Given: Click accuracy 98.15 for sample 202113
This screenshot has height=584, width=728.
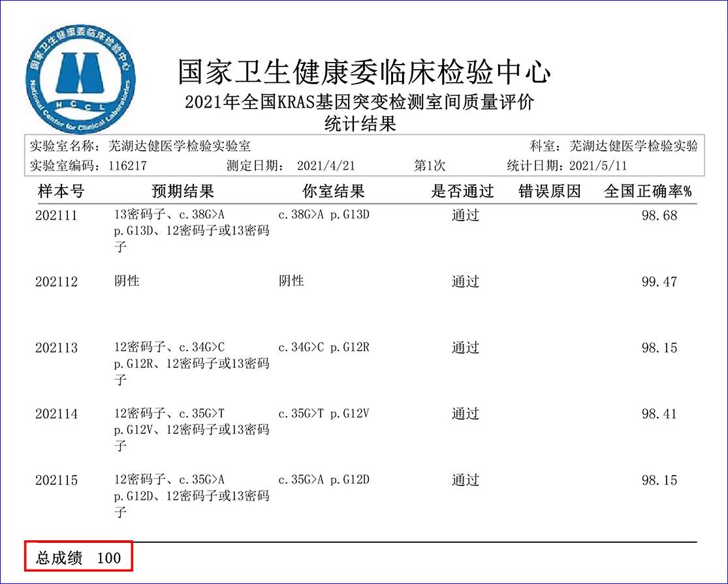Looking at the screenshot, I should [x=659, y=348].
